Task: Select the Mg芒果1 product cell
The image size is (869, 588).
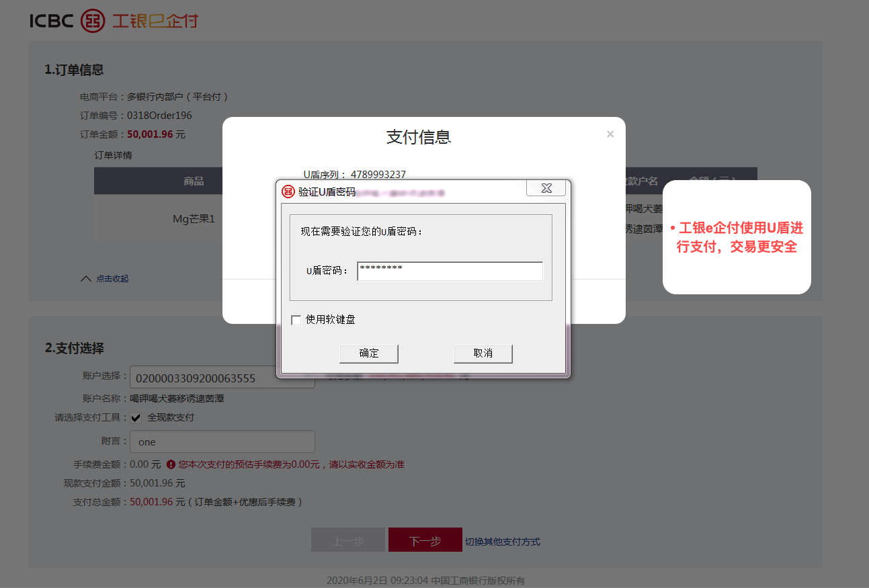Action: (x=194, y=218)
